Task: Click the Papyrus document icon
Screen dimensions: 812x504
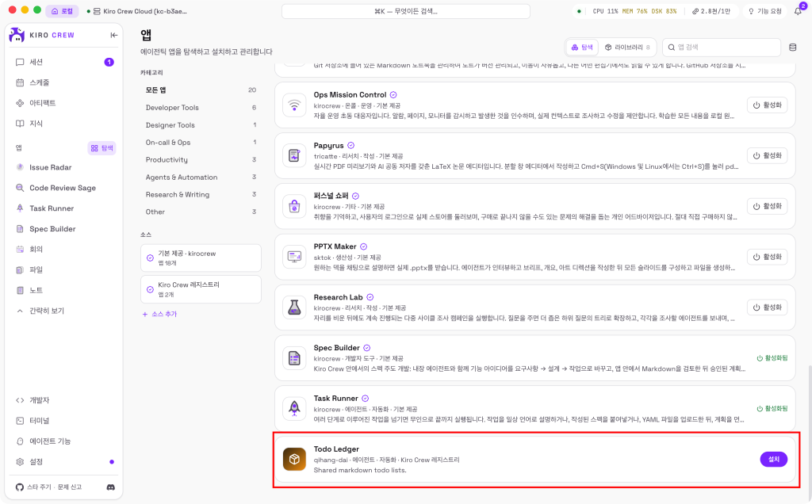Action: 294,156
